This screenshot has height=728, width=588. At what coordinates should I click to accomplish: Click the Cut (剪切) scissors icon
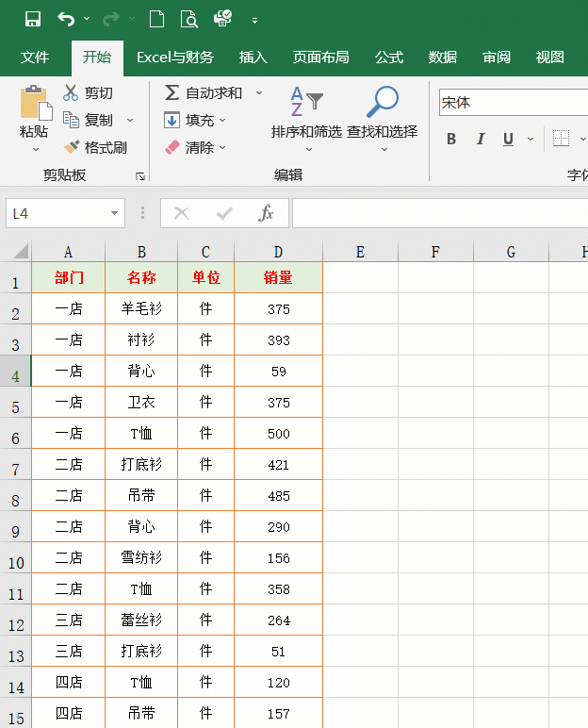[71, 92]
